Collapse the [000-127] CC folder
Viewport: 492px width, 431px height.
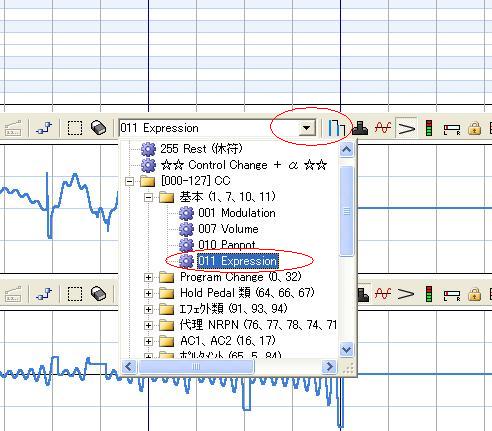coord(129,182)
